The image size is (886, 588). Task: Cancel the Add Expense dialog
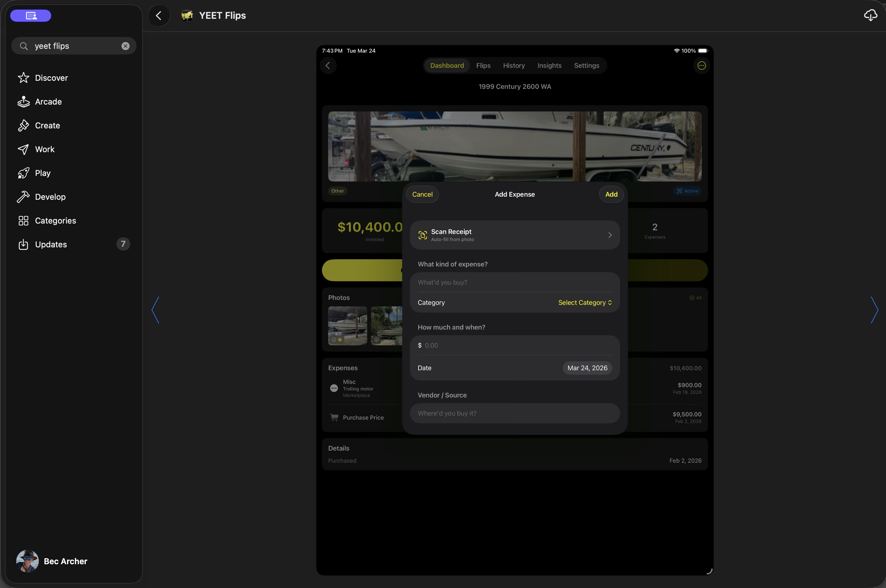point(422,194)
